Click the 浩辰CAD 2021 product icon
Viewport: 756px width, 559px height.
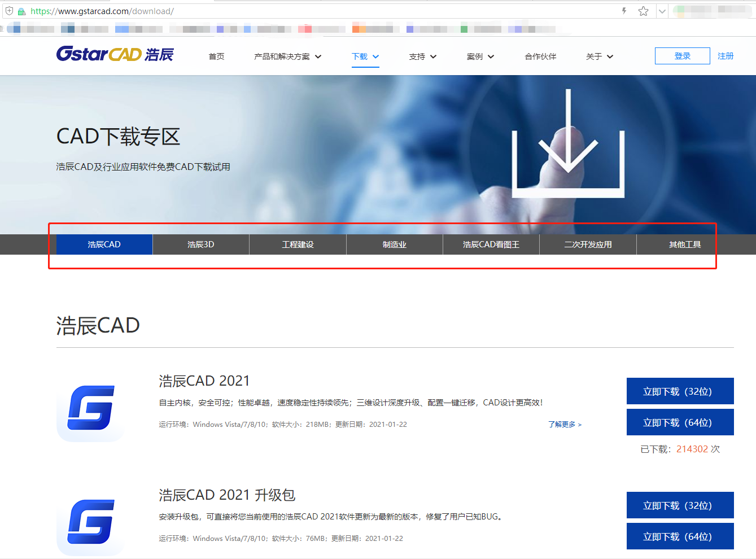tap(91, 408)
